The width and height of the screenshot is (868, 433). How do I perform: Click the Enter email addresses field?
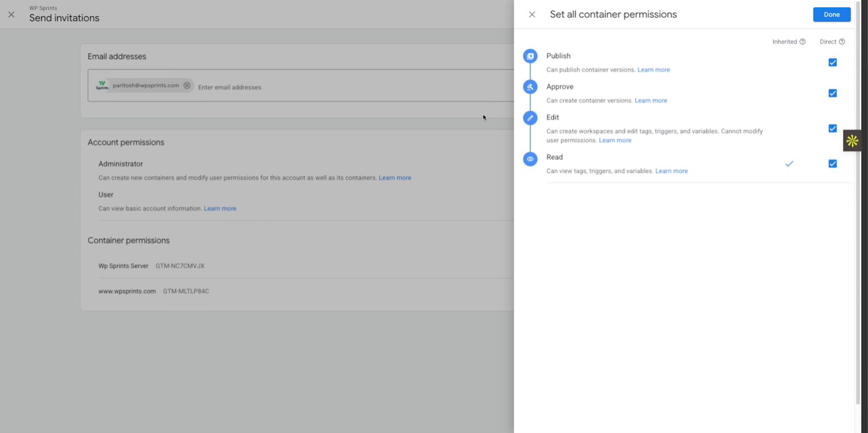coord(325,87)
